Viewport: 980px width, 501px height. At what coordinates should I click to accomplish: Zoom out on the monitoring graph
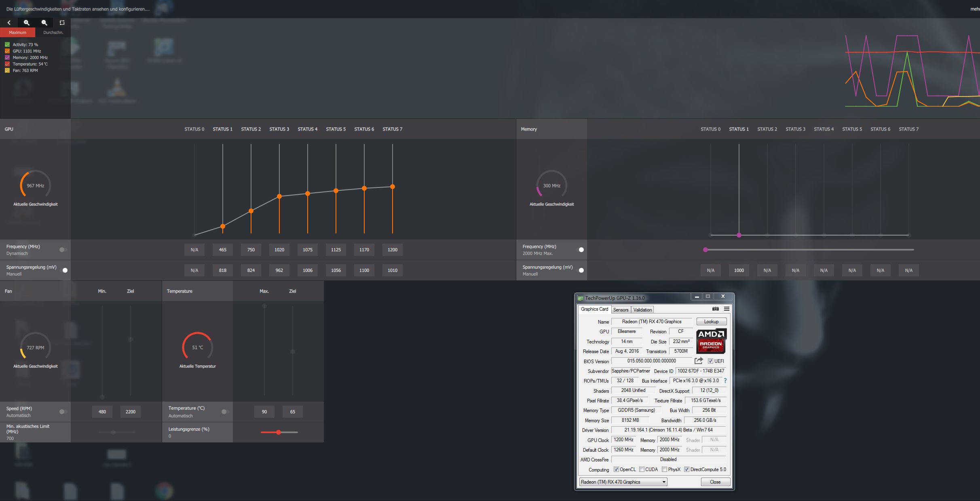(x=44, y=23)
